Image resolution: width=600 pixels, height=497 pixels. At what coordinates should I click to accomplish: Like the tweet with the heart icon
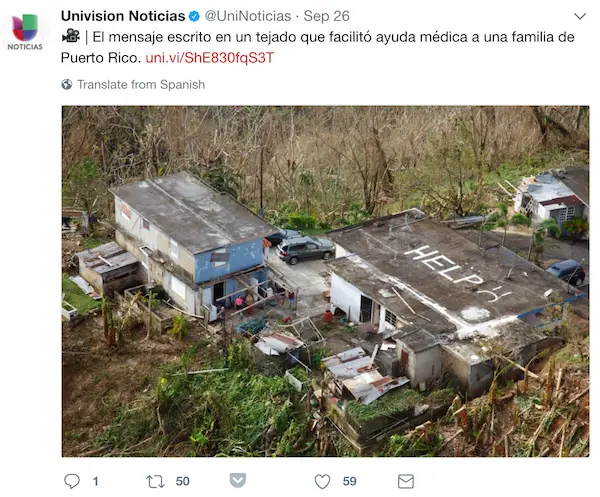coord(322,481)
